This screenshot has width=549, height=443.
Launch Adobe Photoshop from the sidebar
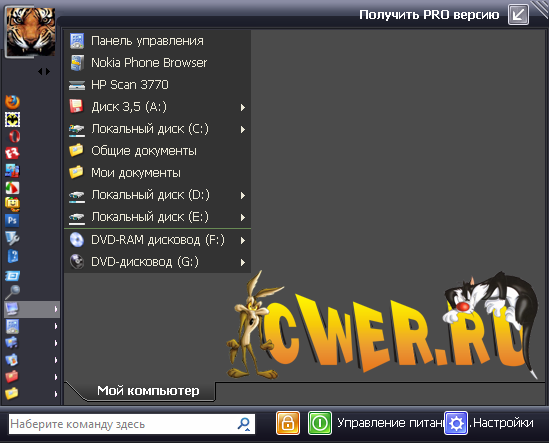[x=12, y=221]
